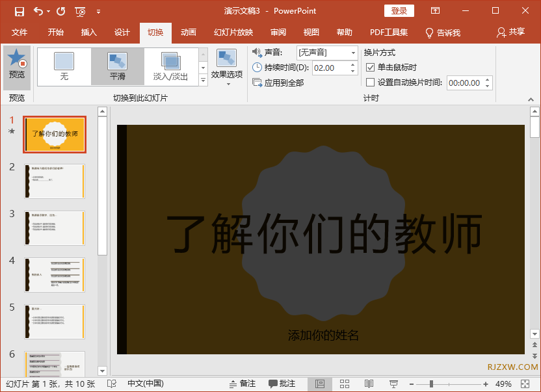Enable 设置自动换片时间 checkbox
Image resolution: width=541 pixels, height=392 pixels.
click(x=370, y=83)
